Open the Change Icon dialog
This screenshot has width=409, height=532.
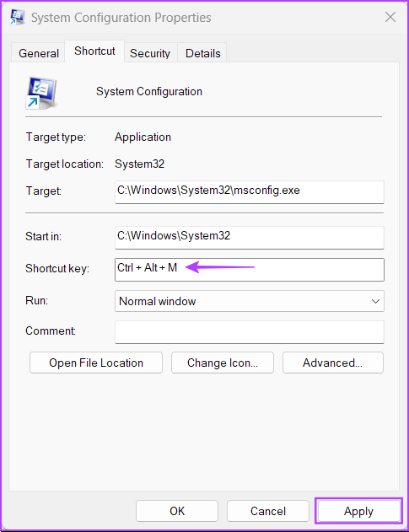223,363
